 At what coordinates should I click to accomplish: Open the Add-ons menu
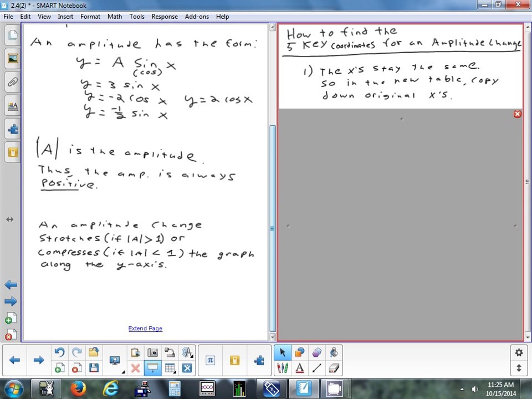[197, 17]
